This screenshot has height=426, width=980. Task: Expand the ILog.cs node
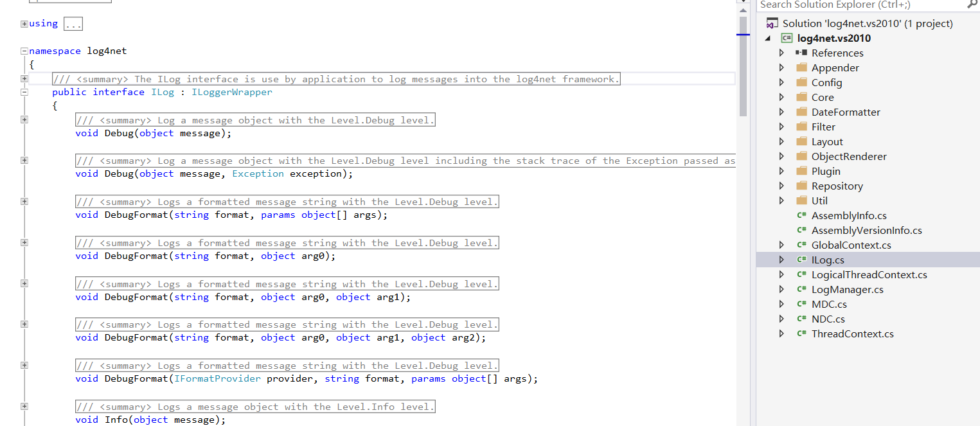pyautogui.click(x=781, y=260)
